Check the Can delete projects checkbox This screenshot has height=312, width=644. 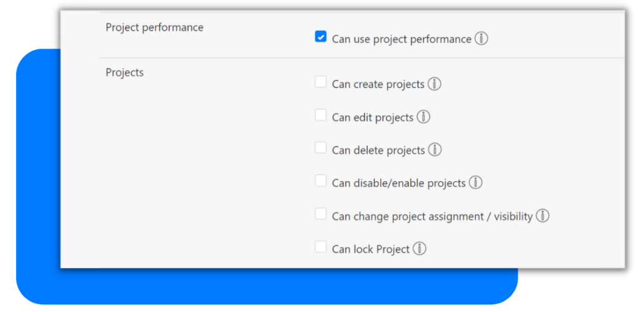tap(321, 148)
